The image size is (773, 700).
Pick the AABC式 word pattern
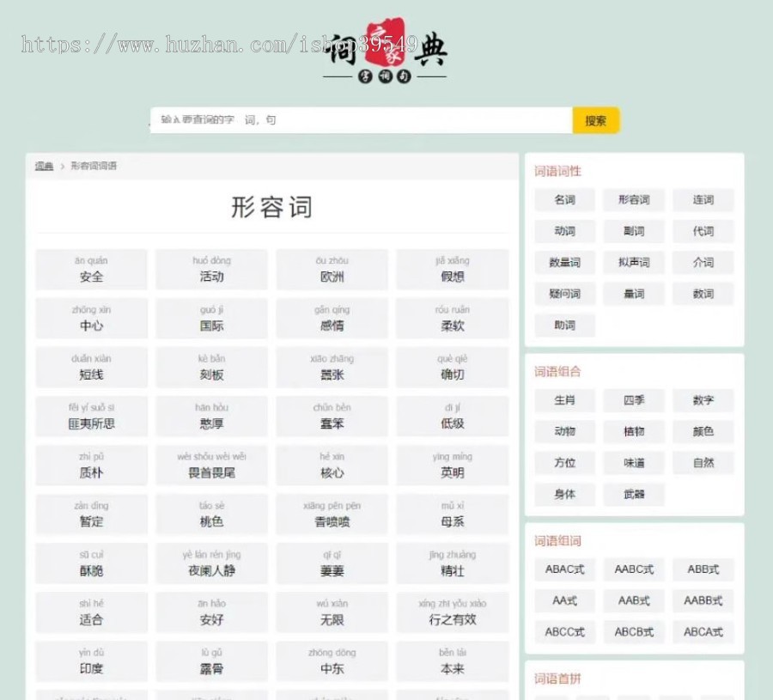(634, 569)
